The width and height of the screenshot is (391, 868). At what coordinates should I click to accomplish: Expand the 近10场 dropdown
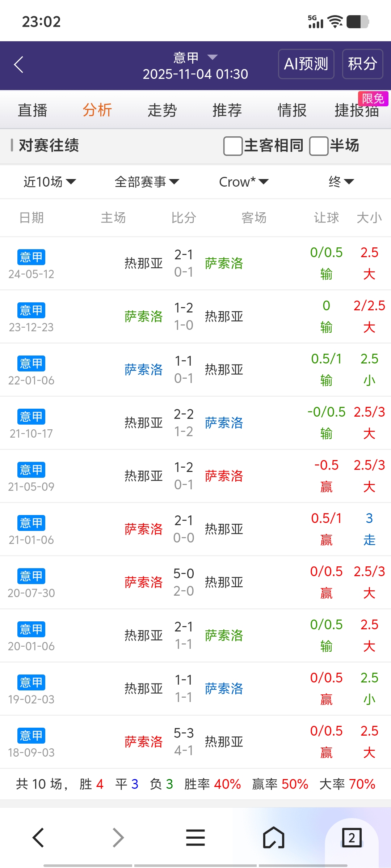pyautogui.click(x=50, y=182)
